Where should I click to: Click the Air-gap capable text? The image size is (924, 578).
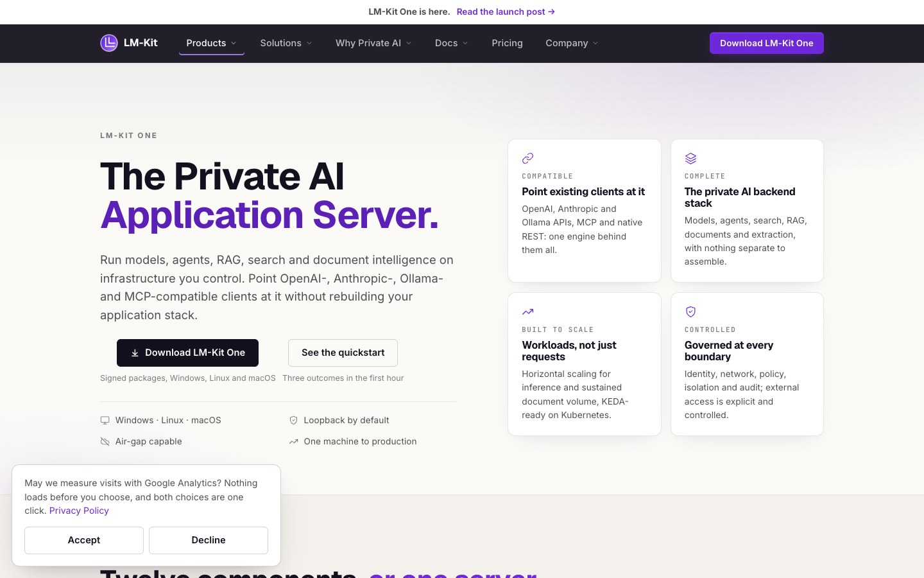pos(149,441)
